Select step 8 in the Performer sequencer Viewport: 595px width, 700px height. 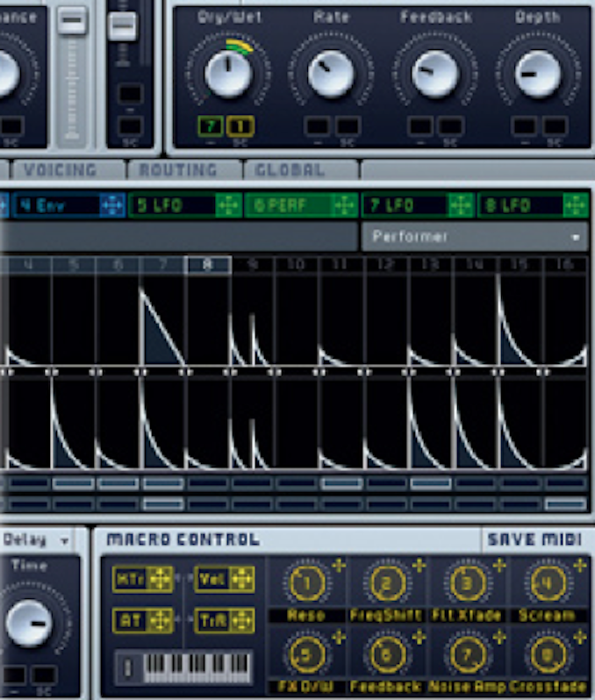tap(208, 265)
